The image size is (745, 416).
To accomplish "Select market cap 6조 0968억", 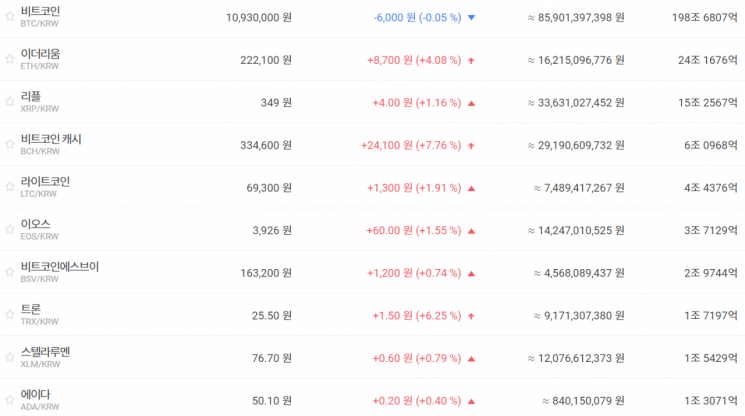I will pos(711,145).
